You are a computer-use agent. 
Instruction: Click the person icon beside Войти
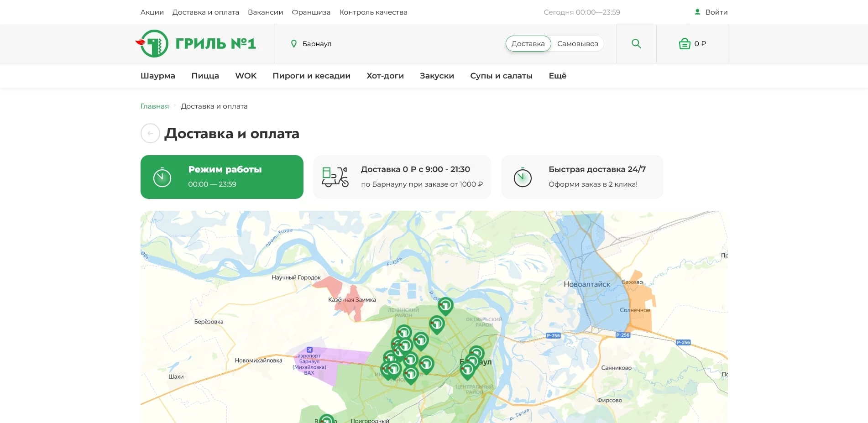pos(697,12)
